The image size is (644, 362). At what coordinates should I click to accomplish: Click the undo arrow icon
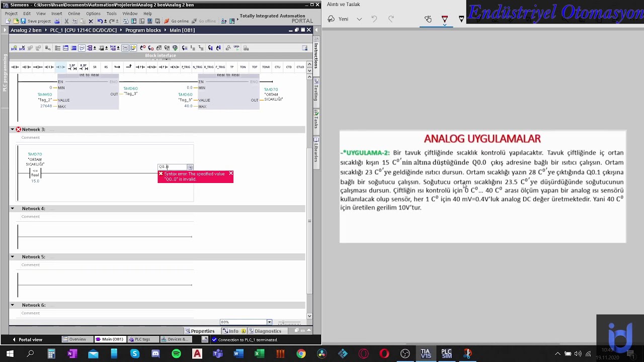[100, 21]
